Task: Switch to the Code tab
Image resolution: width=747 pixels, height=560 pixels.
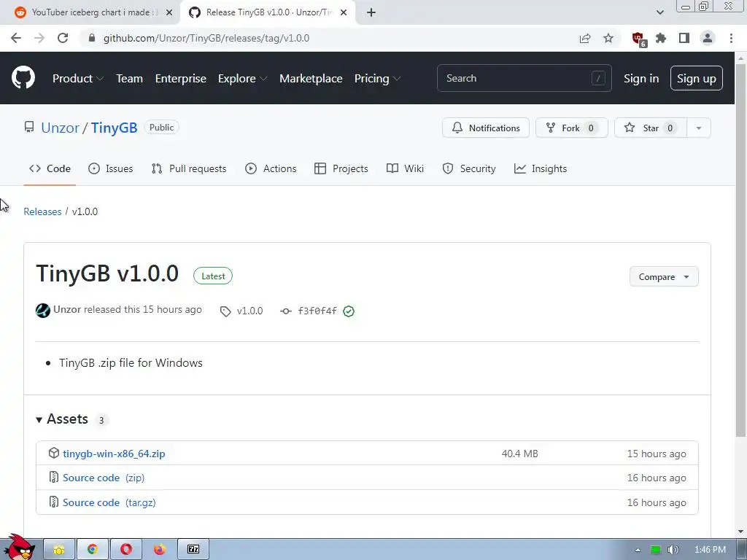Action: tap(50, 168)
